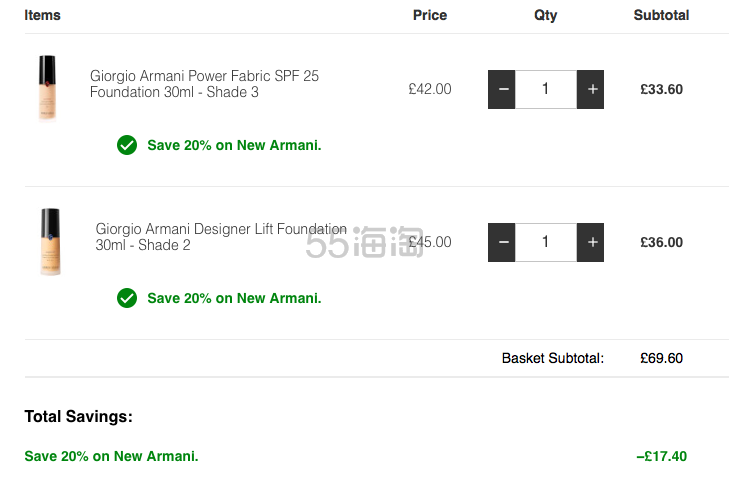Click Save 20% offer text under Shade 3
The height and width of the screenshot is (485, 729).
234,145
